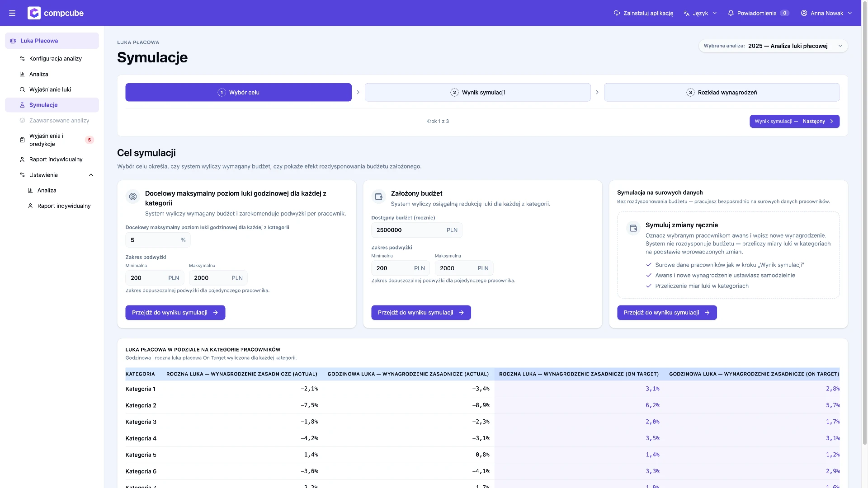
Task: Click the flask icon beside Symulacje
Action: pos(22,105)
